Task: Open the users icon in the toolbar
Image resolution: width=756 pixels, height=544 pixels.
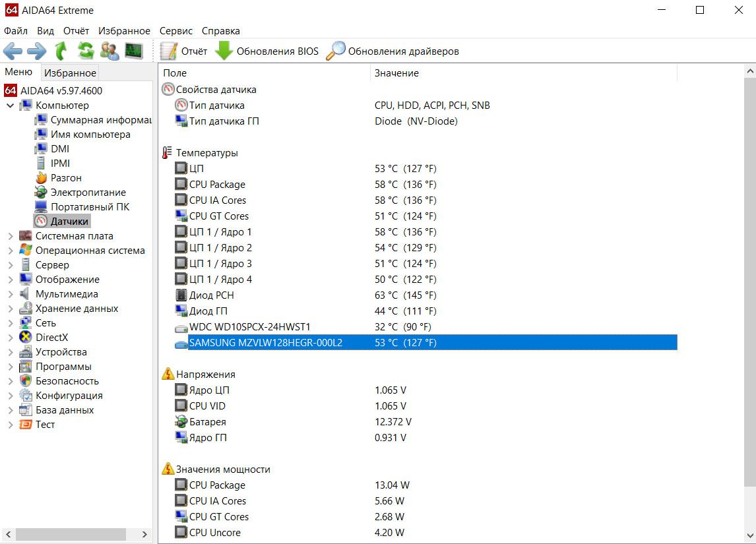Action: [x=110, y=51]
